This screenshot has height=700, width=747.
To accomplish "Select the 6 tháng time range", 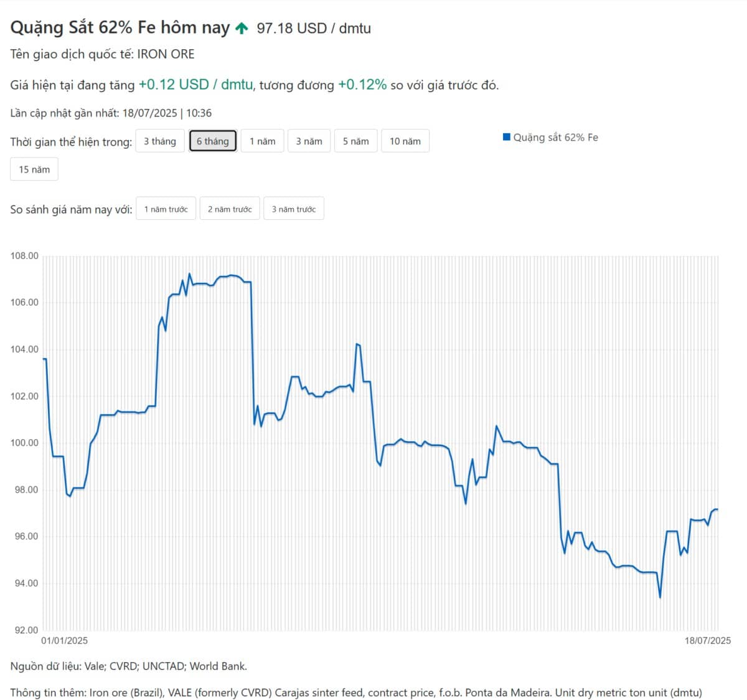I will coord(213,141).
